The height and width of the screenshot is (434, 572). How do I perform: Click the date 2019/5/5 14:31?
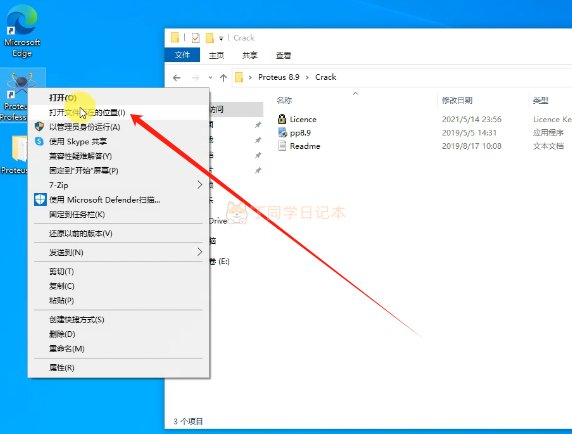coord(469,133)
